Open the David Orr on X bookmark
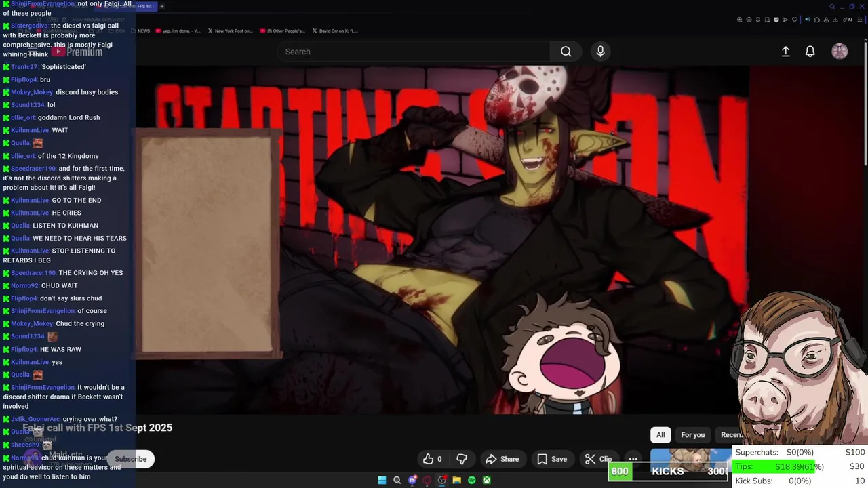Screen dimensions: 868x488 335,30
